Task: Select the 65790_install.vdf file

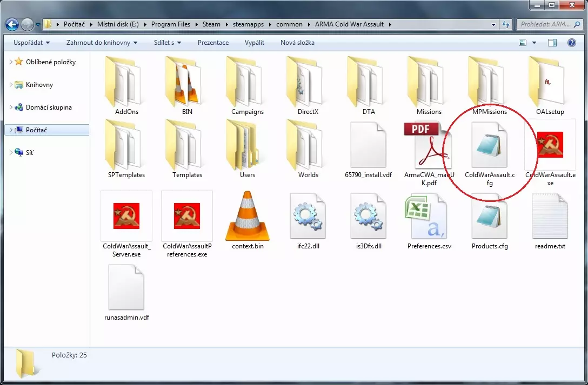Action: tap(369, 149)
